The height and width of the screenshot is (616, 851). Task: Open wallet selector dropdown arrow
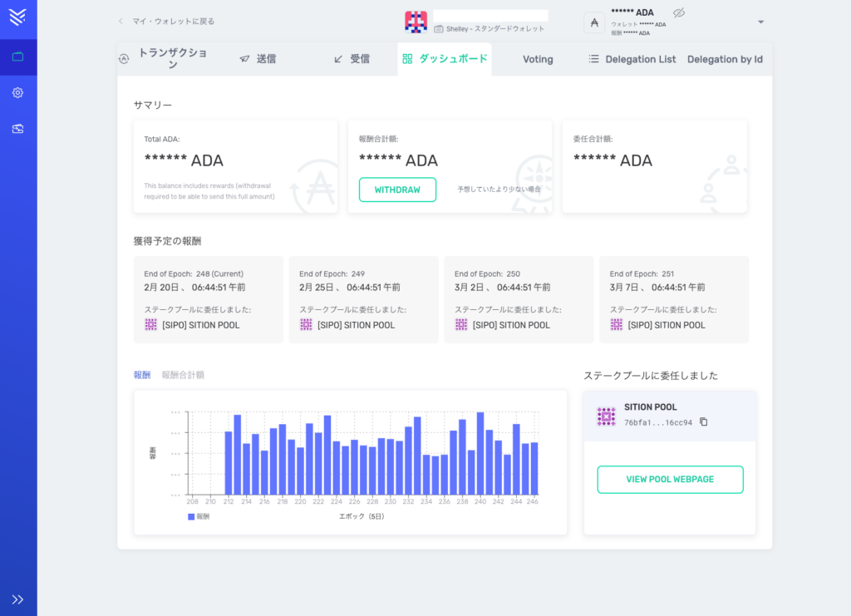760,22
